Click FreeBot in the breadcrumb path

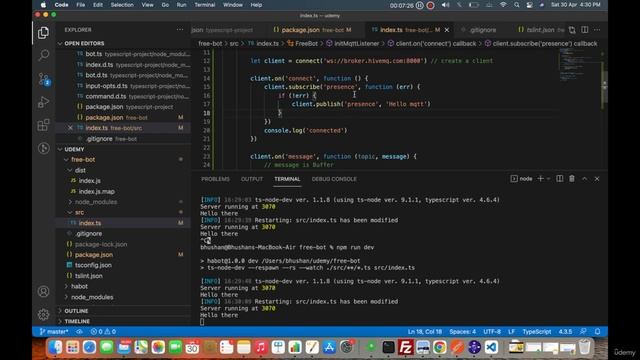pos(306,43)
